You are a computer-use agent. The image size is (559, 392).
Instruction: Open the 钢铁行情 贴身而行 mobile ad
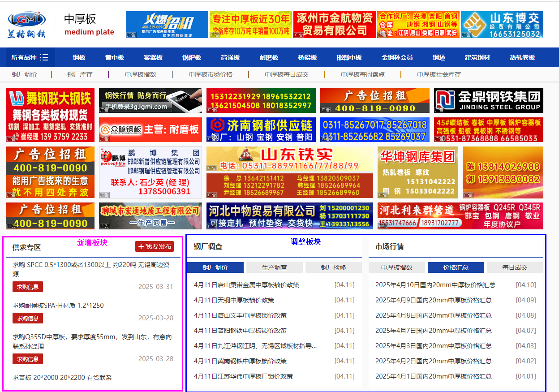(150, 100)
